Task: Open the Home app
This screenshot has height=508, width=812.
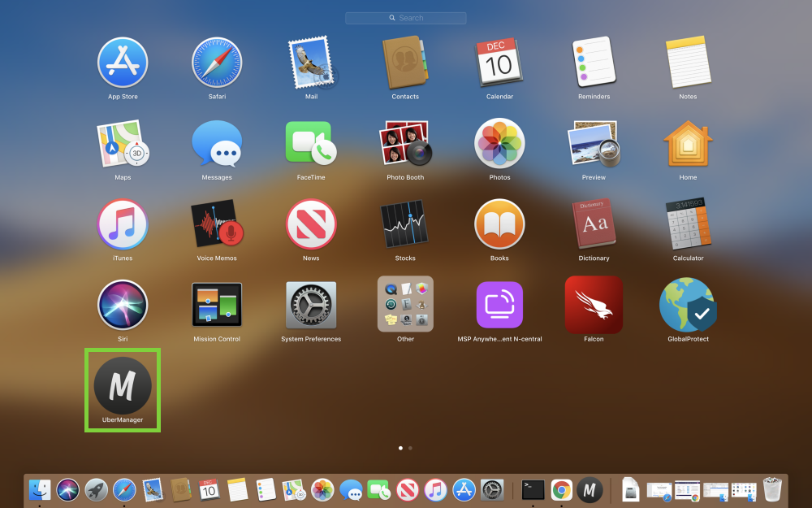Action: [x=688, y=144]
